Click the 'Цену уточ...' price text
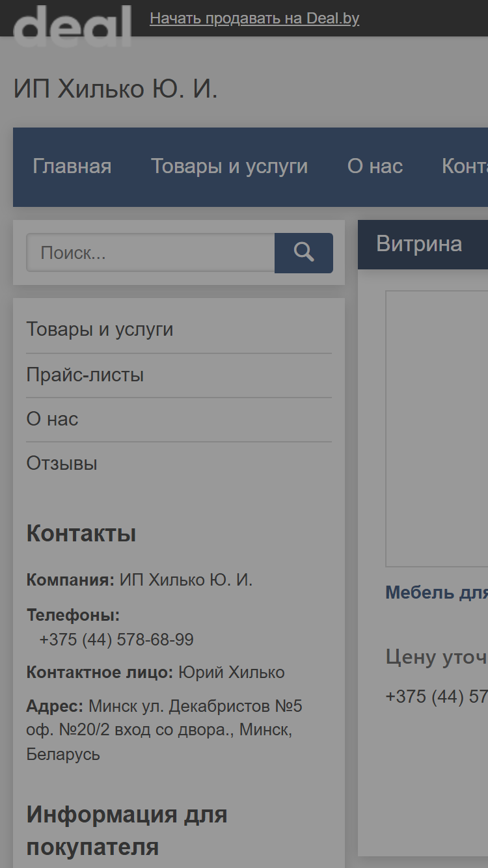The height and width of the screenshot is (868, 488). [437, 657]
